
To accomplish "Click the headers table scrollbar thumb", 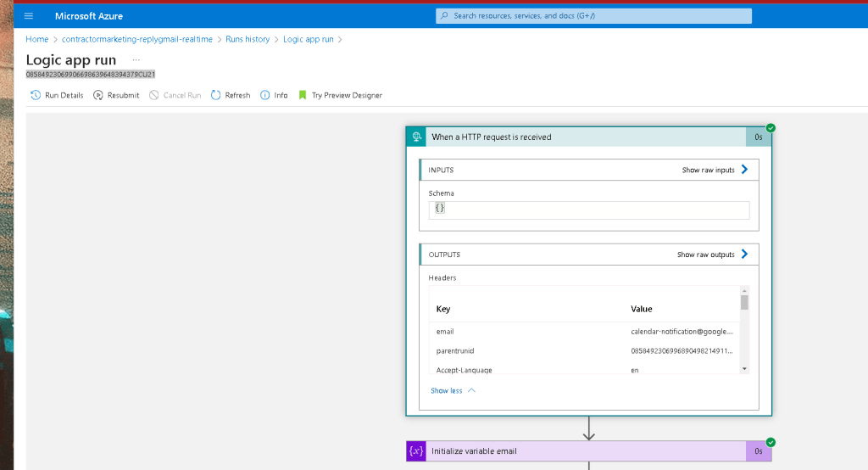I will point(744,302).
